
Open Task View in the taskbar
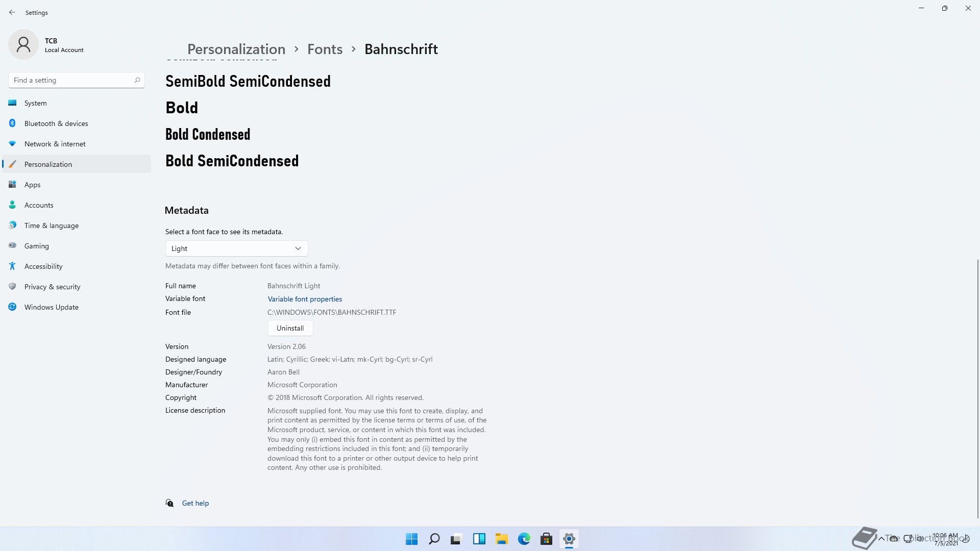point(456,539)
